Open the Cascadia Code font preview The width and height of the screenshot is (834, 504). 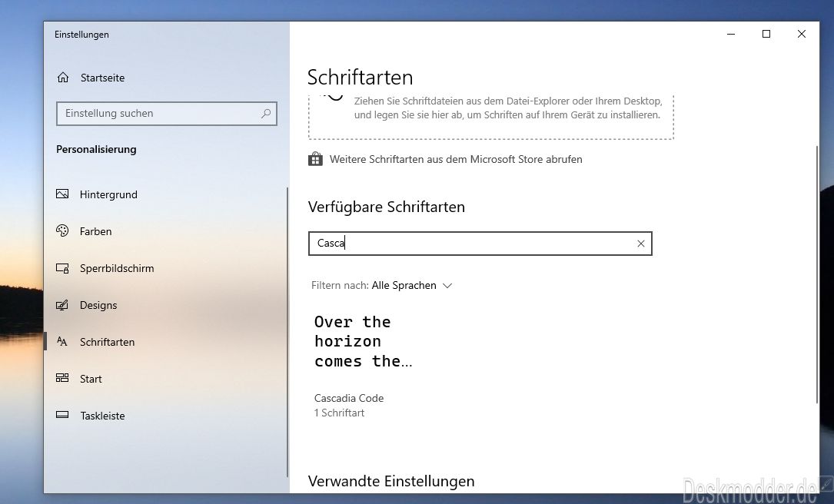click(x=364, y=341)
